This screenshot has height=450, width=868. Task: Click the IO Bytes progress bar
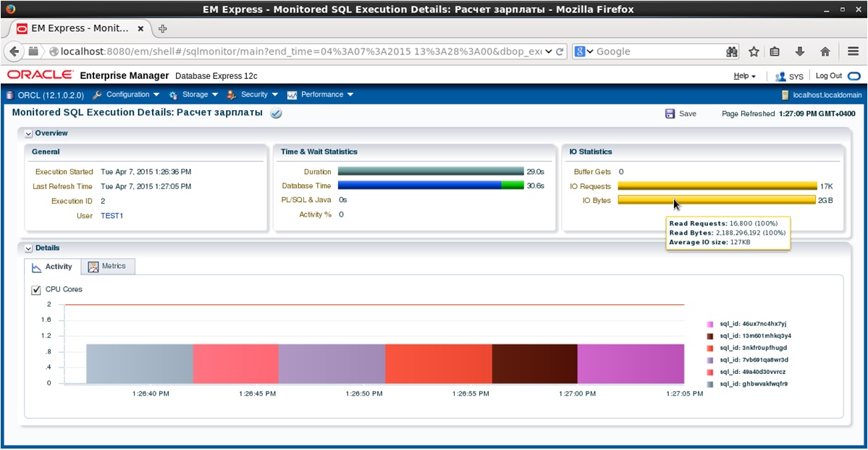pos(717,201)
